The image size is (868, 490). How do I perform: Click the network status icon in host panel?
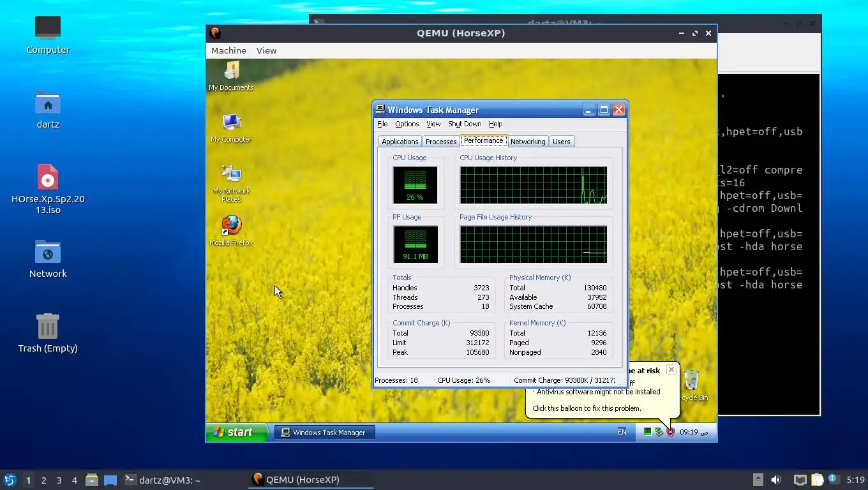click(800, 480)
